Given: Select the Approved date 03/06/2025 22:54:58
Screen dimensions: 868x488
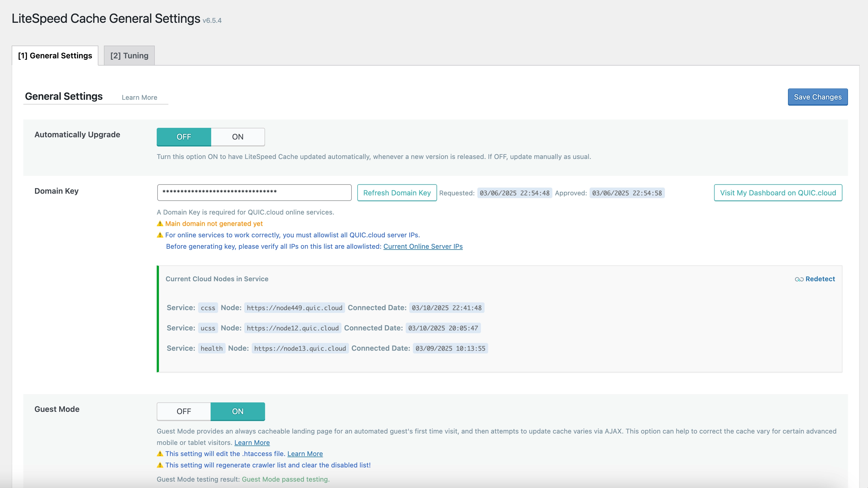Looking at the screenshot, I should pyautogui.click(x=627, y=193).
